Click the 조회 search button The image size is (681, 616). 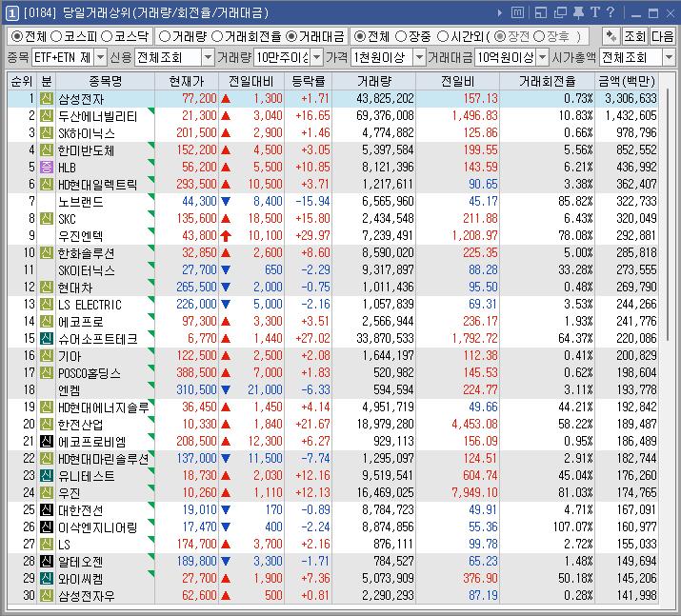click(634, 36)
